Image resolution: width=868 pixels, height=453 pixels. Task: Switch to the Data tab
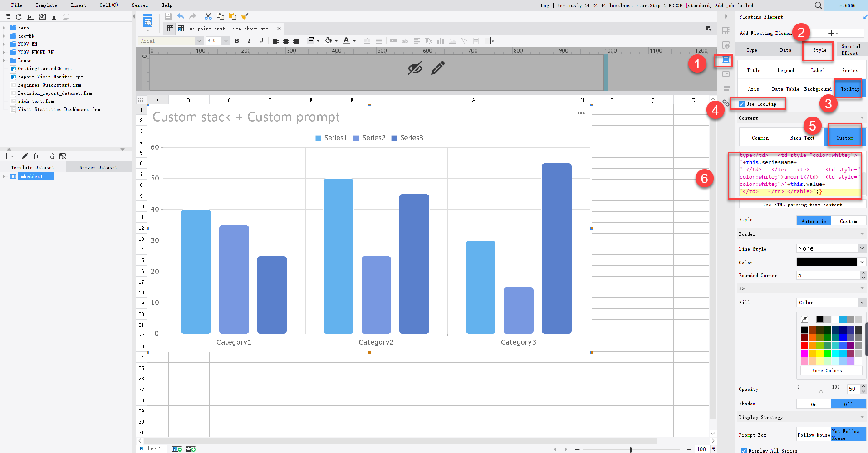[x=785, y=50]
